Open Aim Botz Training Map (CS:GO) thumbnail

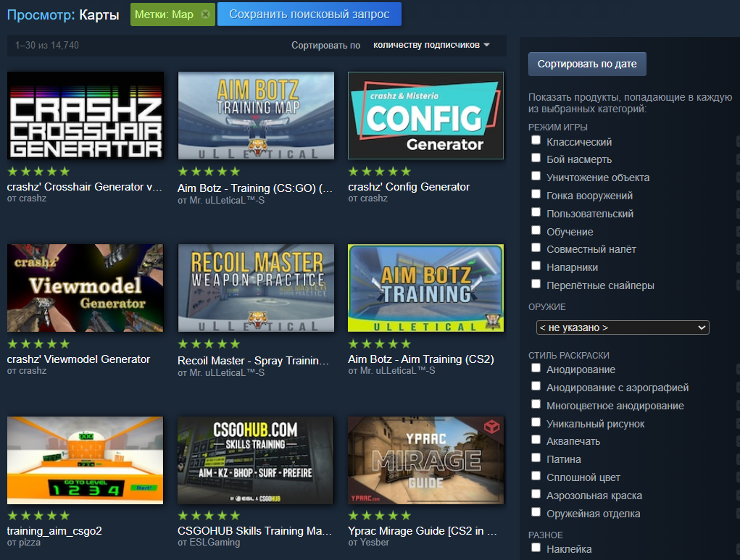click(x=256, y=115)
